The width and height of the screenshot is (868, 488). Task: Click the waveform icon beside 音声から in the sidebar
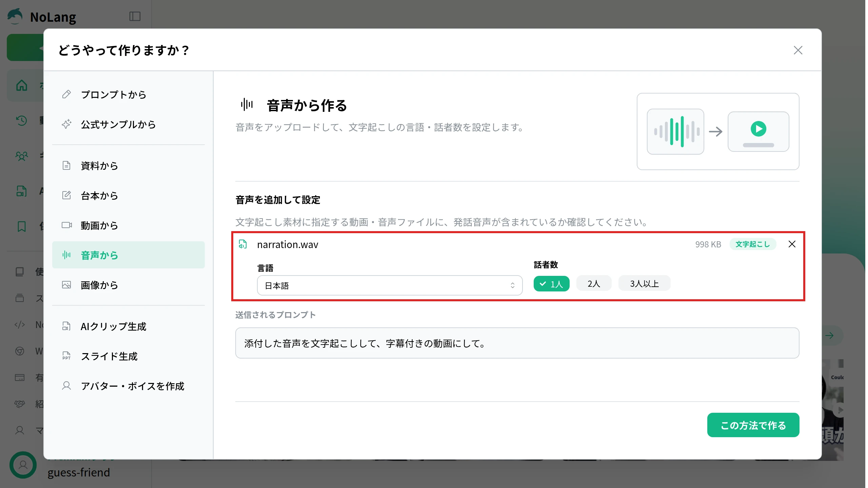(x=66, y=255)
